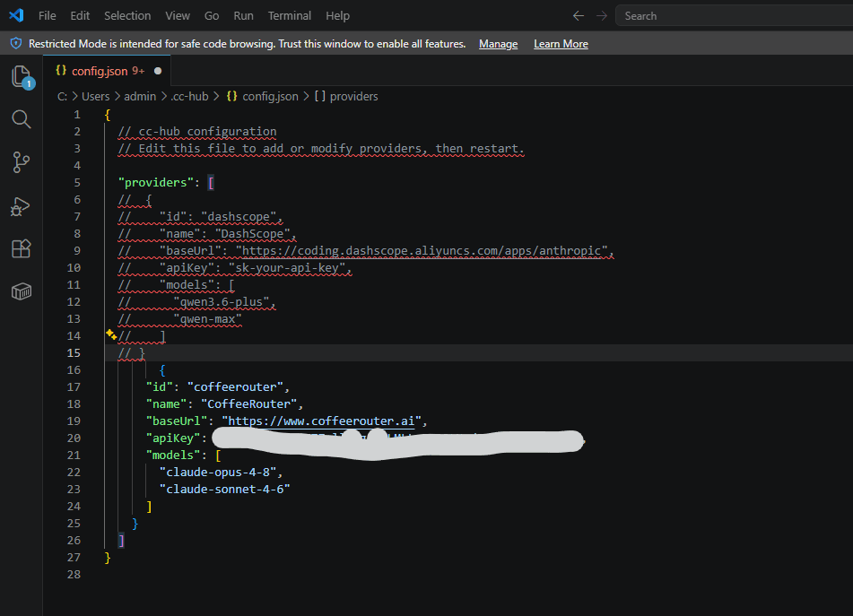
Task: Open the View menu
Action: point(178,16)
